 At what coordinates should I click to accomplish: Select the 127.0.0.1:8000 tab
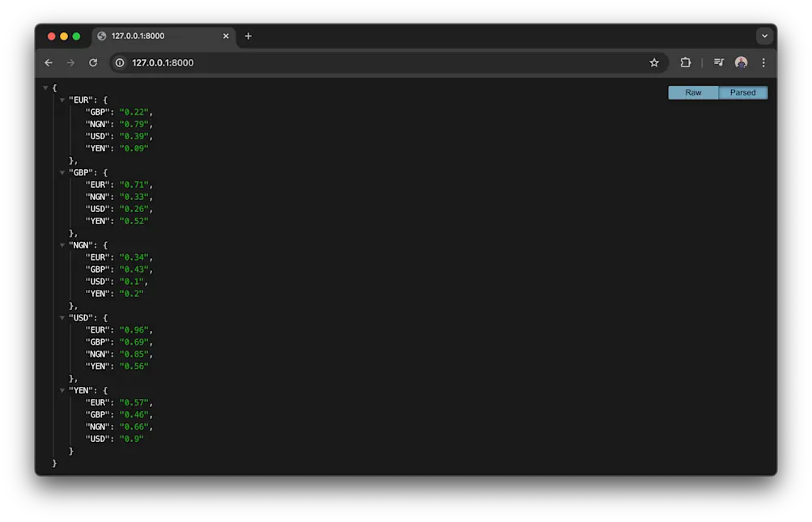coord(154,36)
